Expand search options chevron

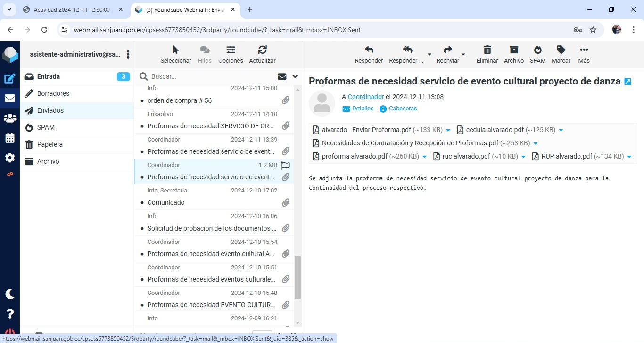point(295,76)
